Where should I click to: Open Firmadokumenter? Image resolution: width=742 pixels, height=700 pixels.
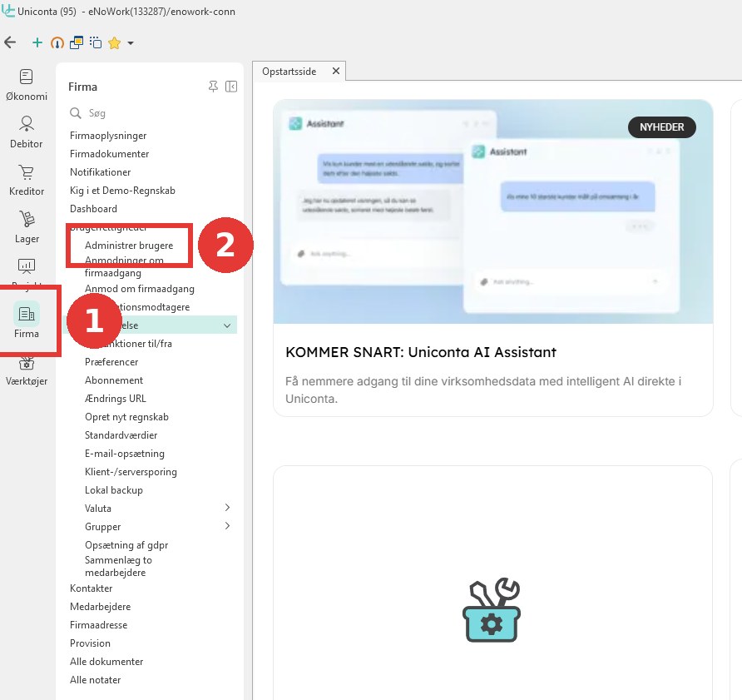(x=109, y=154)
